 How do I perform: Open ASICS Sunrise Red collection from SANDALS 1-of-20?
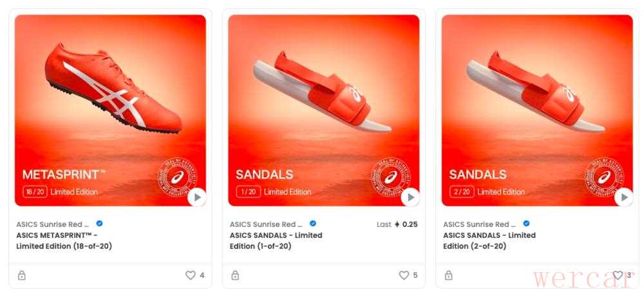pos(266,224)
